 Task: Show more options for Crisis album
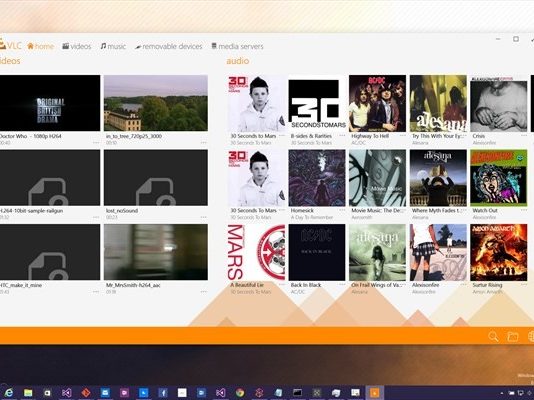(524, 135)
